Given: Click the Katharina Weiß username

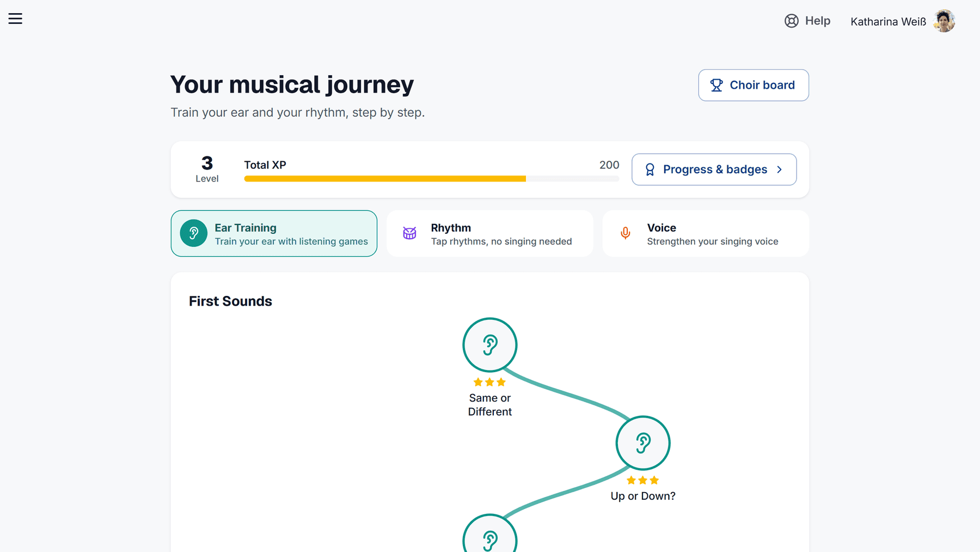Looking at the screenshot, I should point(888,21).
